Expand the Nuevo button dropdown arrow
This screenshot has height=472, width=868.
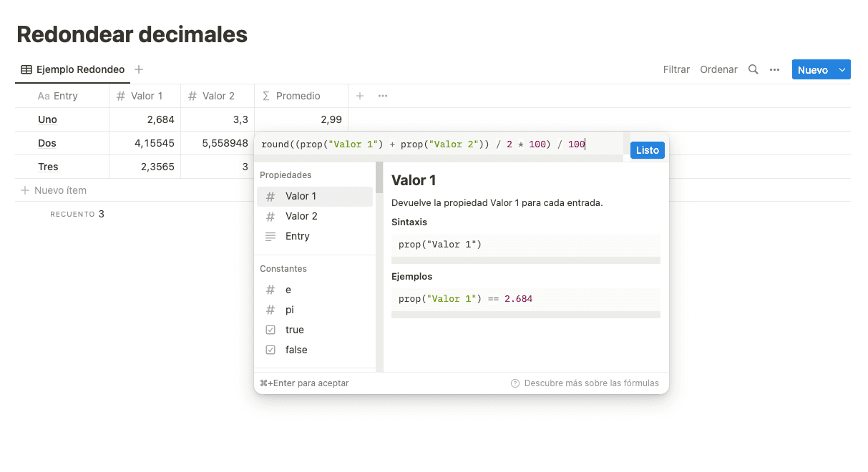(x=842, y=69)
